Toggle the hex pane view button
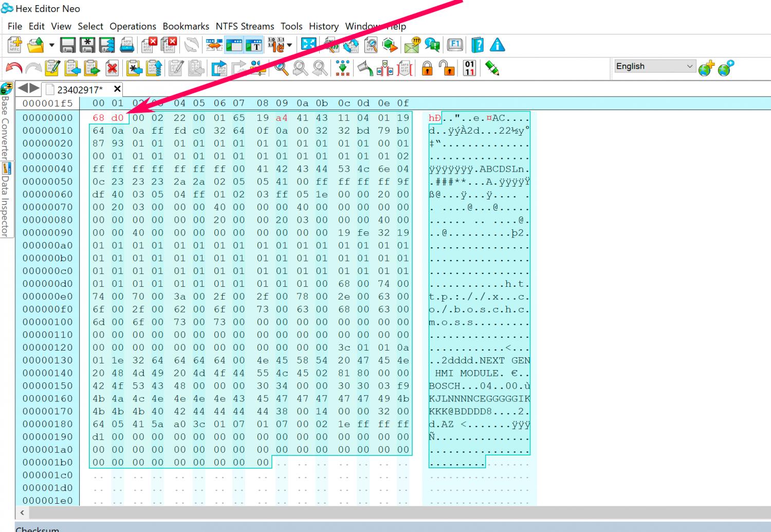This screenshot has width=771, height=532. (234, 45)
